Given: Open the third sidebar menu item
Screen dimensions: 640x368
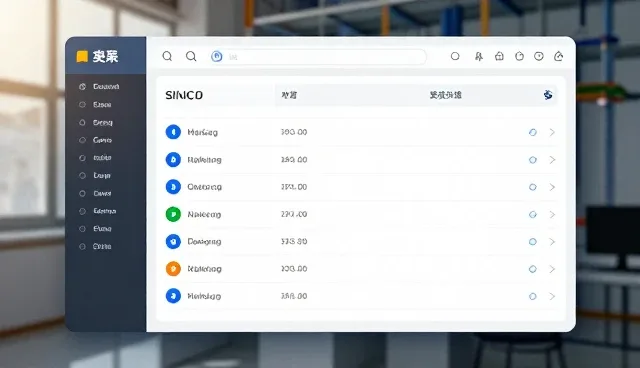Looking at the screenshot, I should [96, 122].
